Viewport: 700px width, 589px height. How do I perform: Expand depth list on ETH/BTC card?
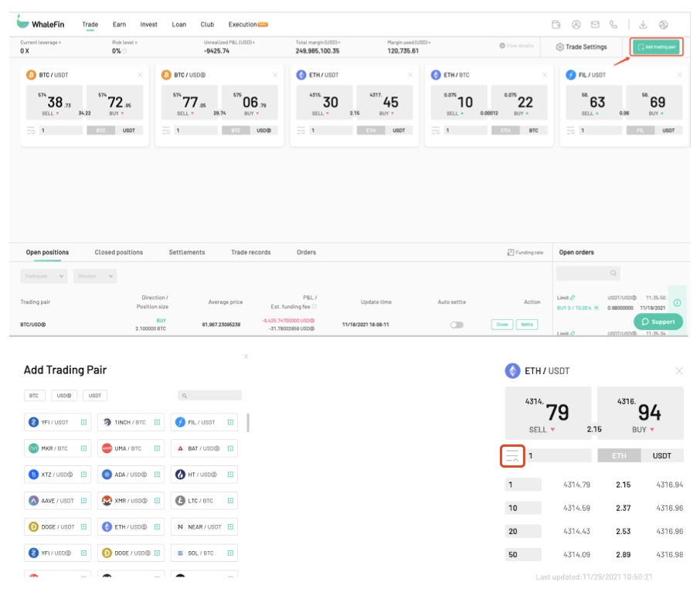[436, 131]
